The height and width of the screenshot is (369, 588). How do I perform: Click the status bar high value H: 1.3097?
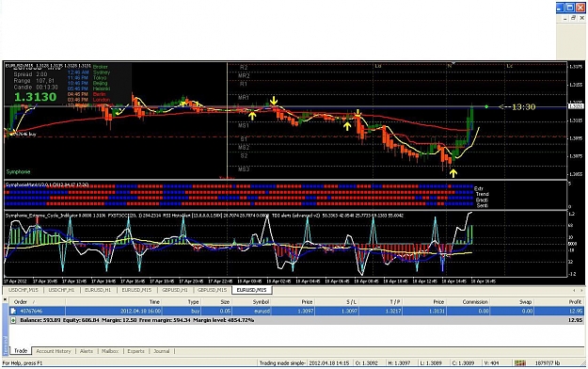coord(400,363)
